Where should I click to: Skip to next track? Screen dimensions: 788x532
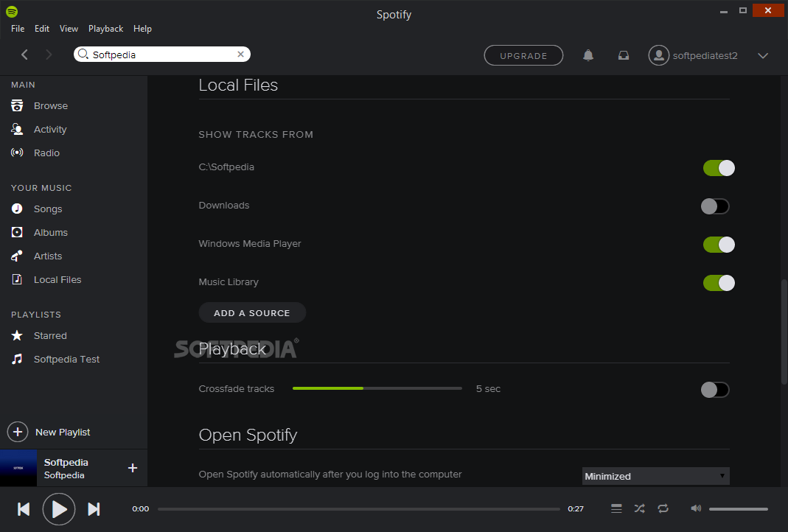tap(94, 509)
